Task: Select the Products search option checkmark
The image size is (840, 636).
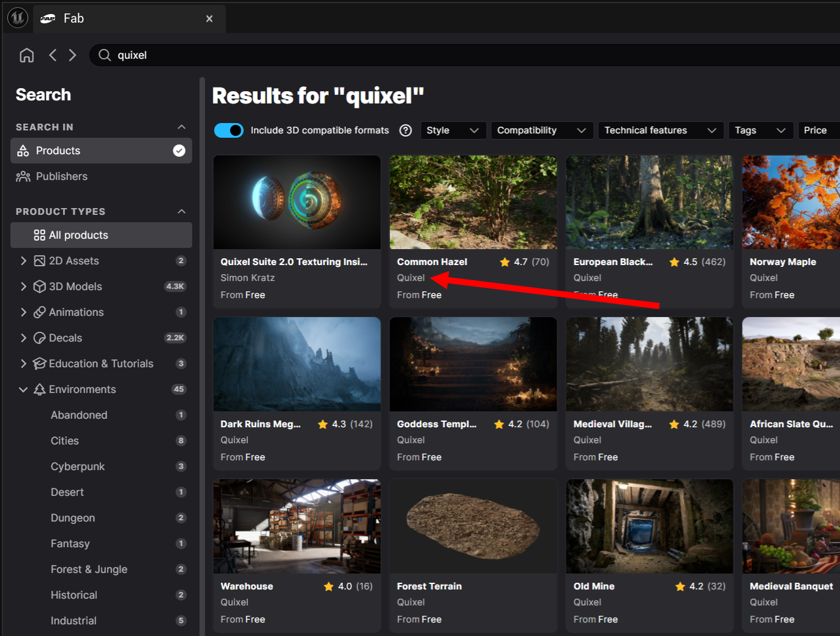Action: (x=179, y=151)
